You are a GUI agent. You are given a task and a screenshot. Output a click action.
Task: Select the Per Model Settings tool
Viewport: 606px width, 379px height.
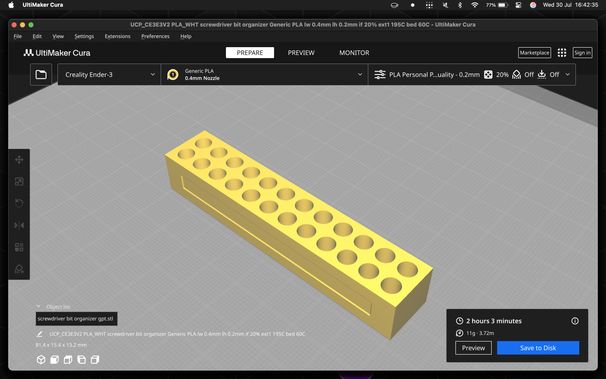pyautogui.click(x=19, y=247)
